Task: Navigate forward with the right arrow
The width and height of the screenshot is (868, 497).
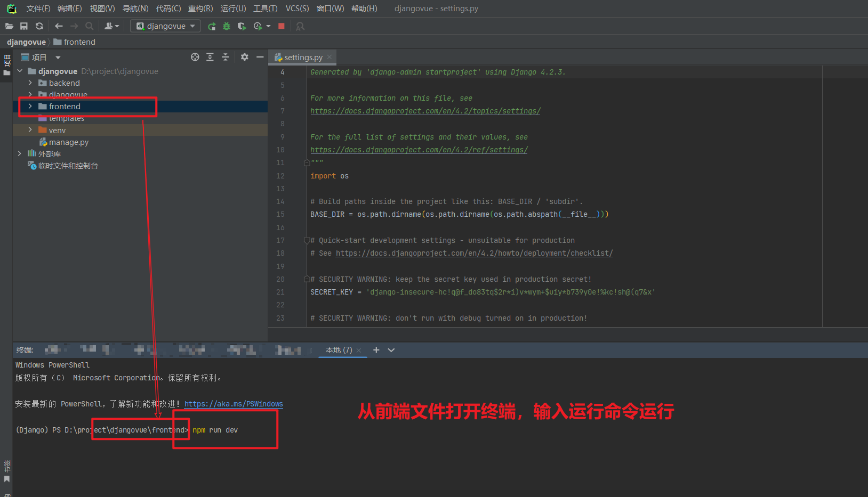Action: 74,26
